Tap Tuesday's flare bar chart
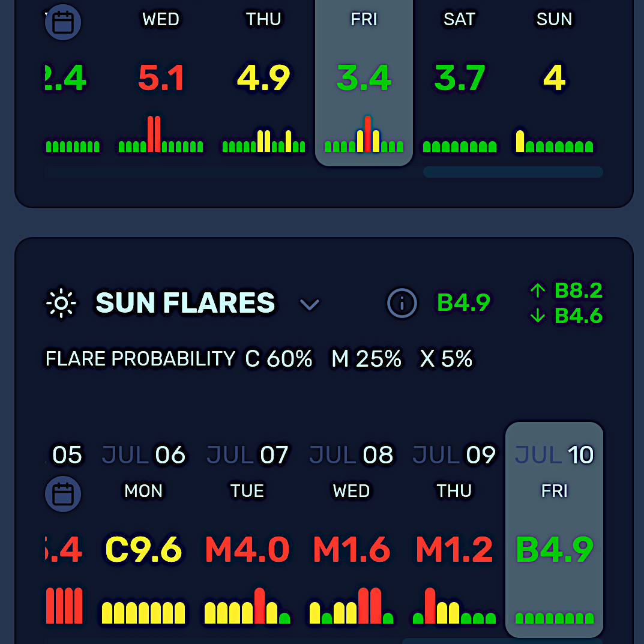 coord(247,606)
